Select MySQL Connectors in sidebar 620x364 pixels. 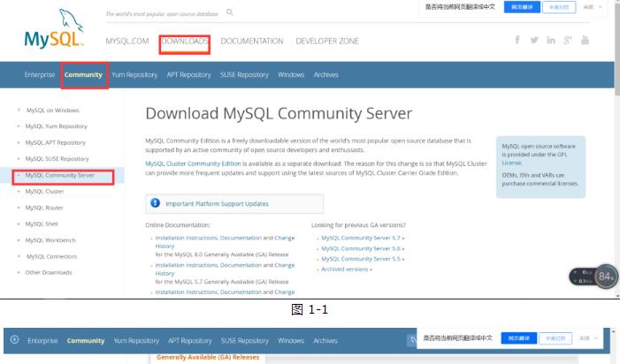coord(52,256)
